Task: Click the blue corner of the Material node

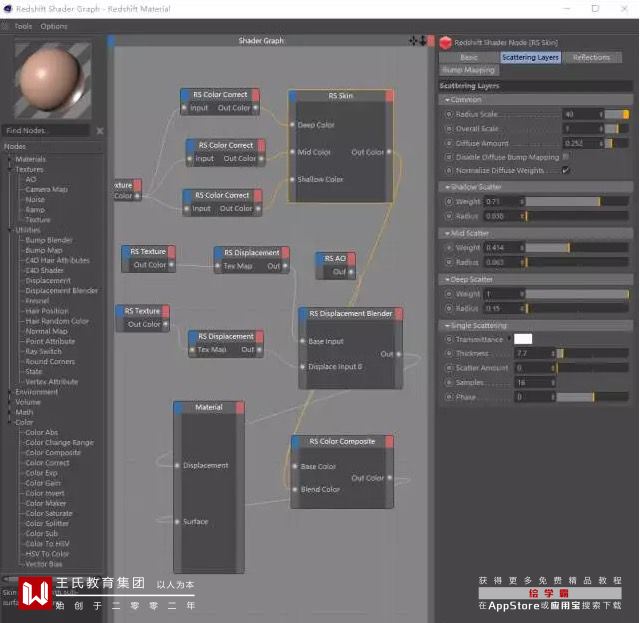Action: click(178, 407)
